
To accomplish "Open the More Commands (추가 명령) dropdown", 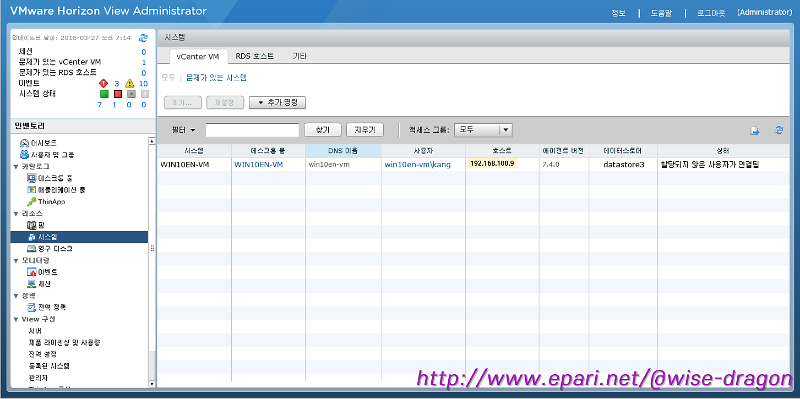I will point(278,103).
